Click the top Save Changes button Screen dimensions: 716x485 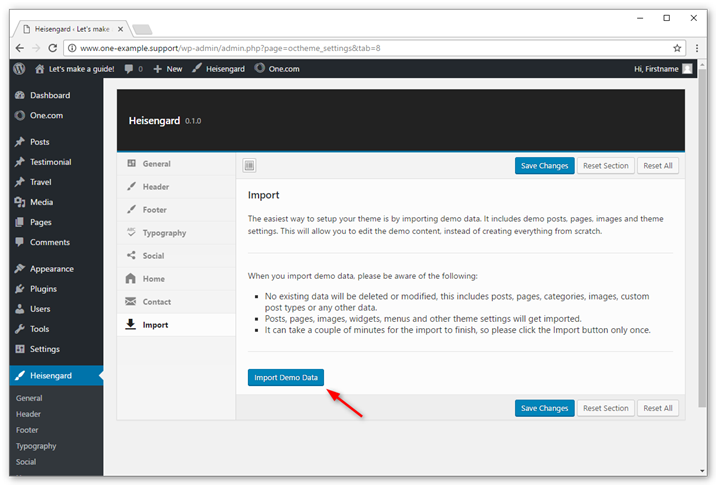(x=544, y=165)
